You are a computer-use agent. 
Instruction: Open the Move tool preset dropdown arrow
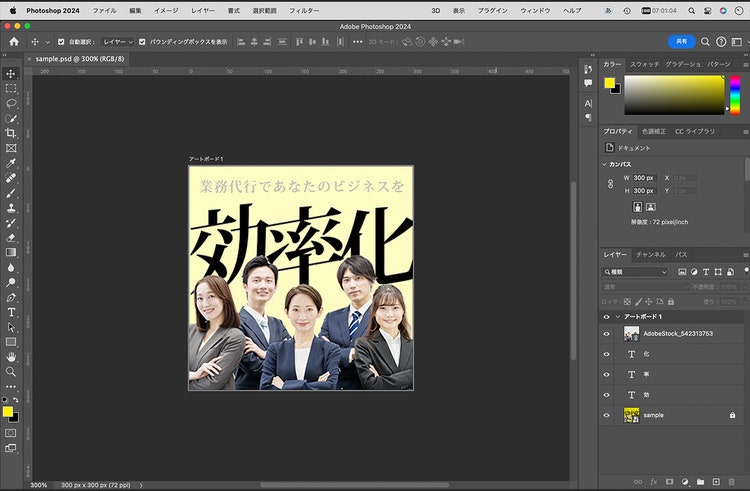pyautogui.click(x=47, y=42)
